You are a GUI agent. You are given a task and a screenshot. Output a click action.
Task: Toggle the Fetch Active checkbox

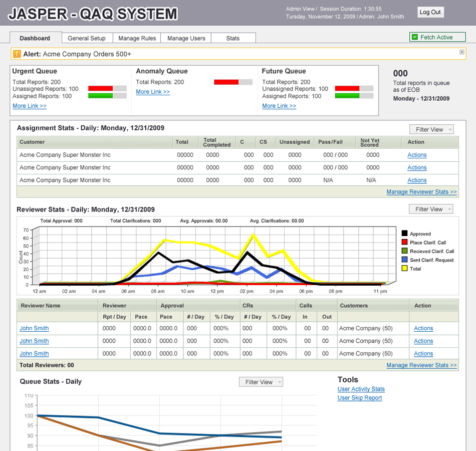[x=414, y=37]
